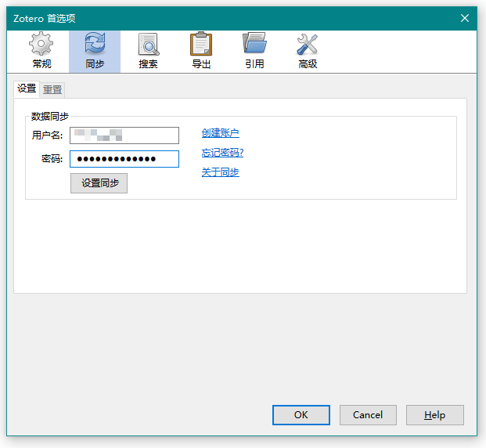Focus the 用户名 username field
Viewport: 486px width, 448px height.
click(x=124, y=135)
